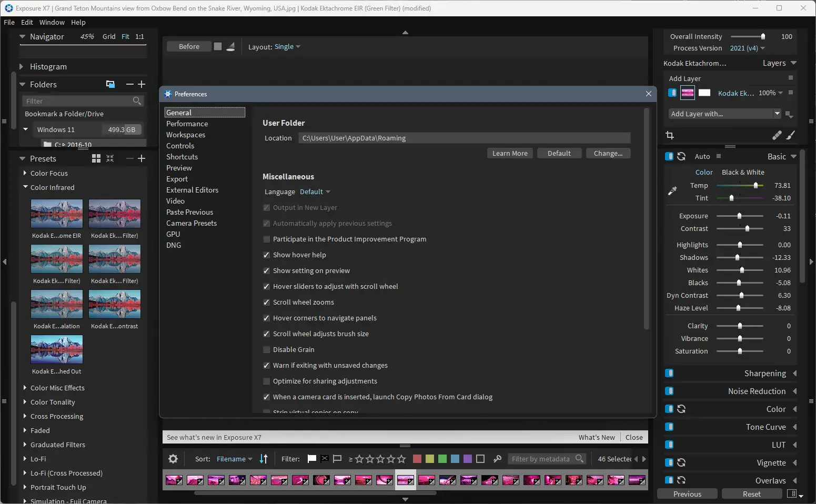Open the File menu

point(9,22)
